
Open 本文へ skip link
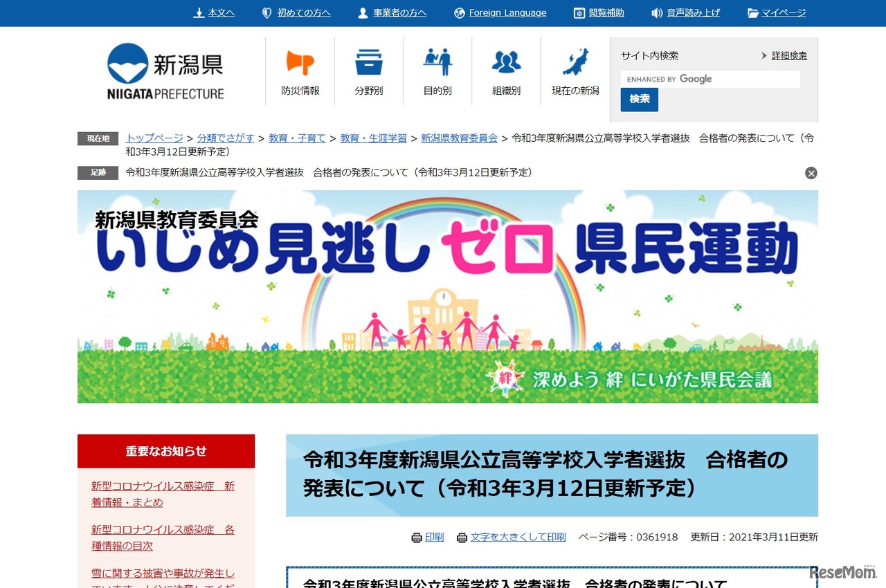tap(221, 13)
